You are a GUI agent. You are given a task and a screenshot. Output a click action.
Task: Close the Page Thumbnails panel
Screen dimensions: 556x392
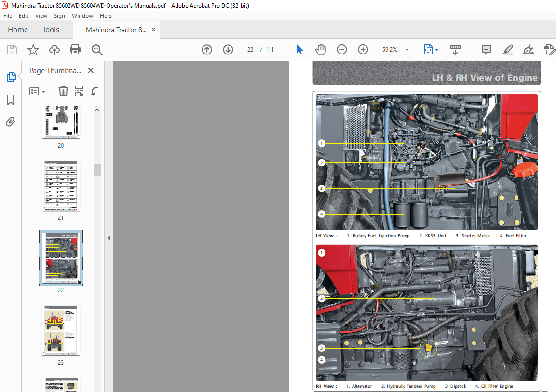pos(91,70)
